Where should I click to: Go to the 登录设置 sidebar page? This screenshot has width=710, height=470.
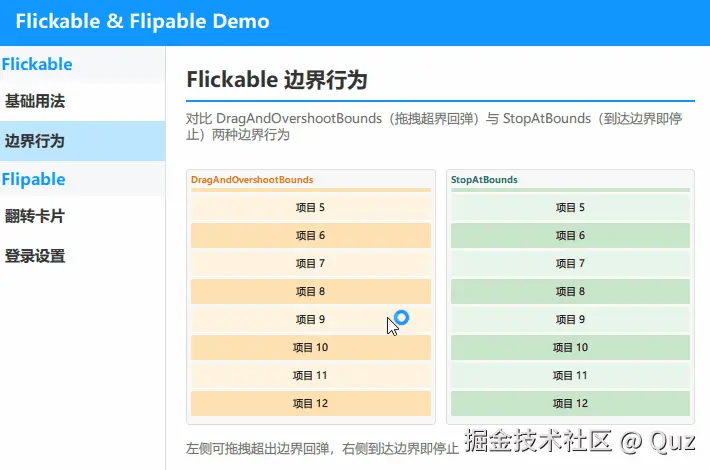(x=82, y=256)
